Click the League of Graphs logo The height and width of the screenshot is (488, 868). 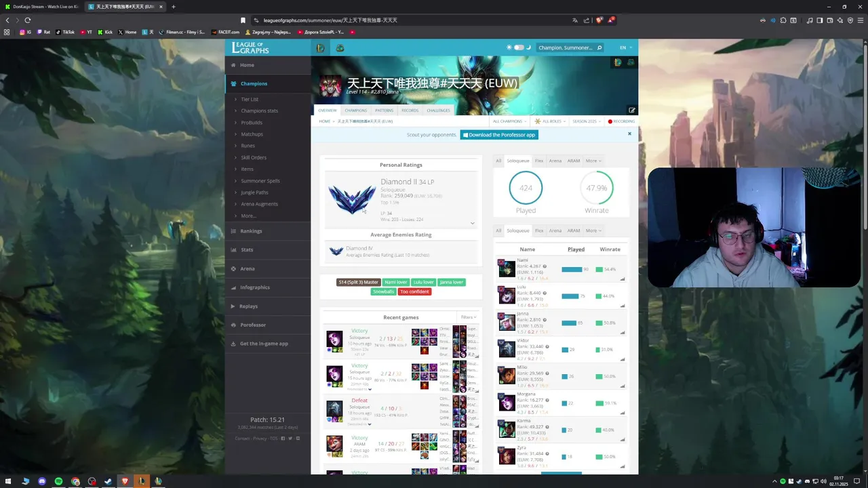click(250, 47)
